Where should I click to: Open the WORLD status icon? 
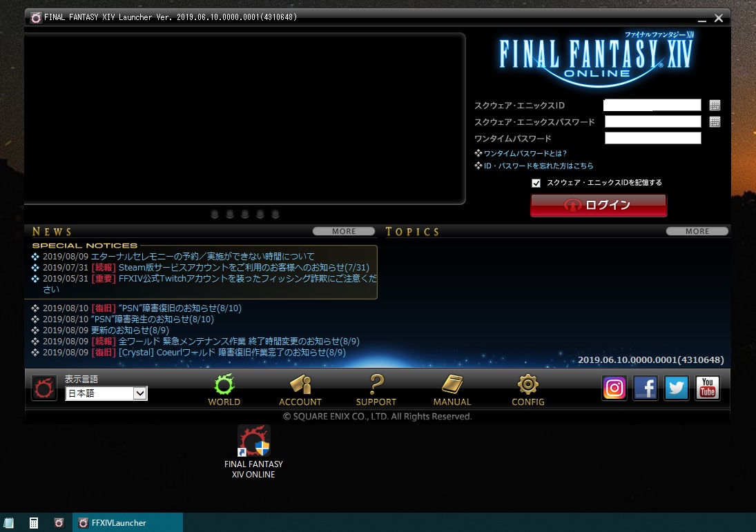click(x=224, y=389)
